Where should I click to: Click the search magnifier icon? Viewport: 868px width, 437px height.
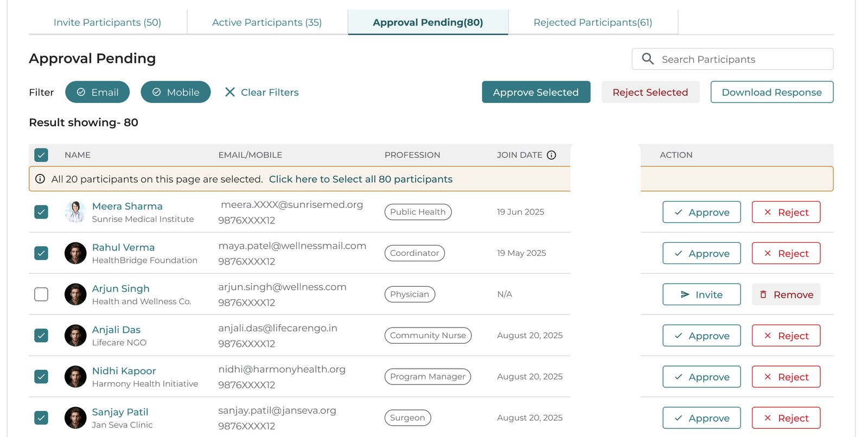point(648,59)
